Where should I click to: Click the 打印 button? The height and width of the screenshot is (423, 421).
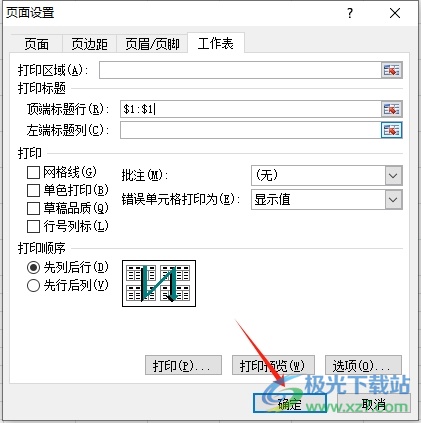pyautogui.click(x=183, y=365)
